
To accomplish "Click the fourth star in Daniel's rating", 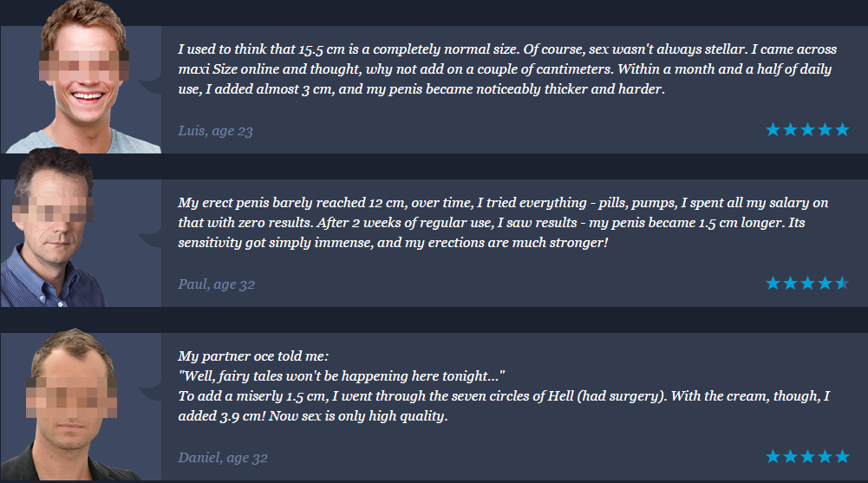I will [x=824, y=456].
